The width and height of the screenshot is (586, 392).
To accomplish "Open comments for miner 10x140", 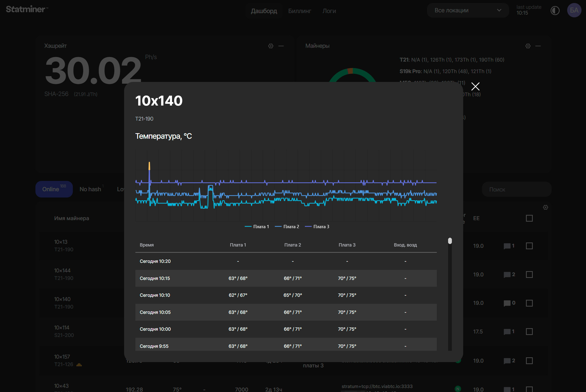I will [x=509, y=303].
